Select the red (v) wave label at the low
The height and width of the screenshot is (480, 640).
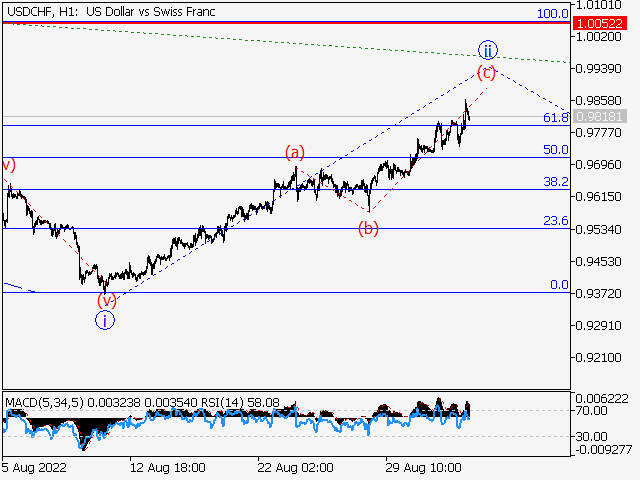tap(107, 301)
